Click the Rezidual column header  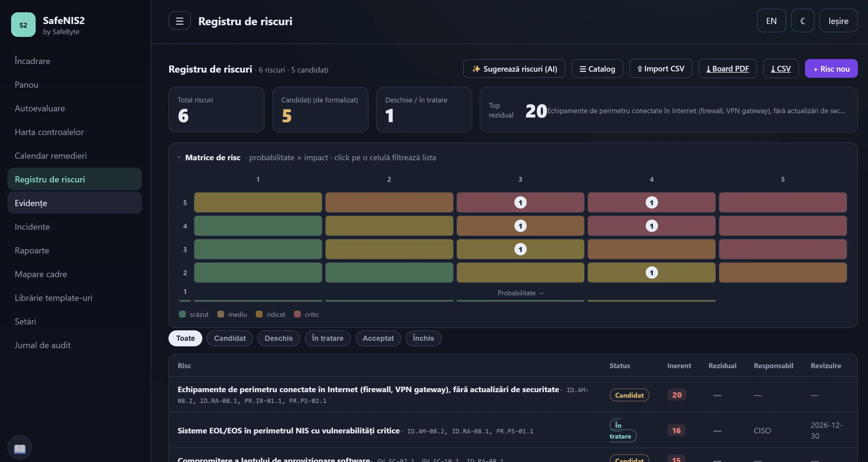click(723, 366)
